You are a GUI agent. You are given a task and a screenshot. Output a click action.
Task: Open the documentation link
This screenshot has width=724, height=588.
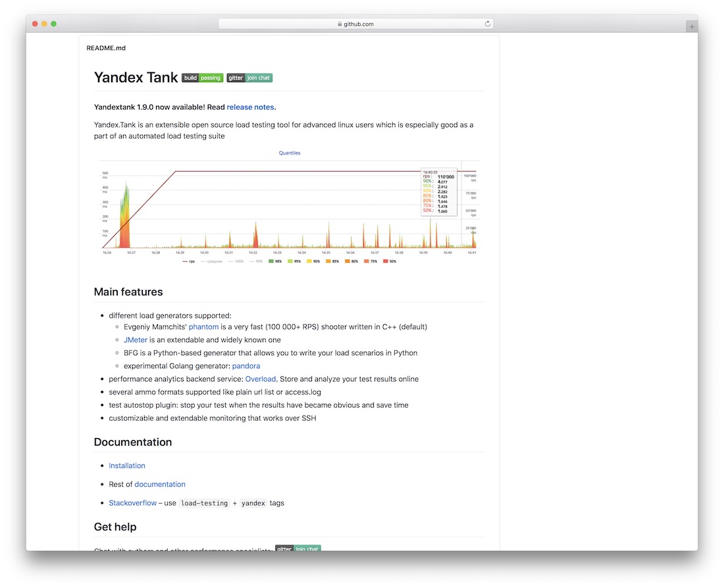tap(160, 484)
